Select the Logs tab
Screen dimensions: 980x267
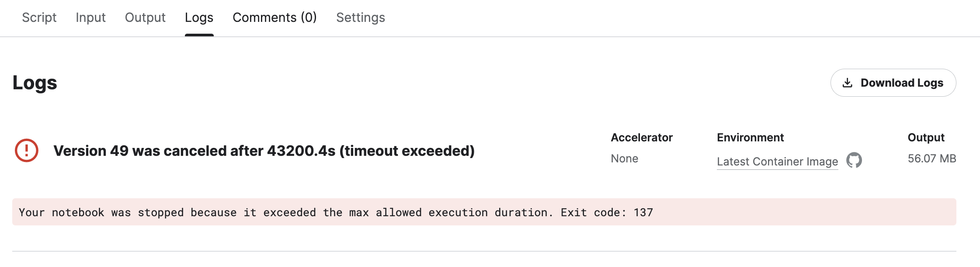(199, 18)
